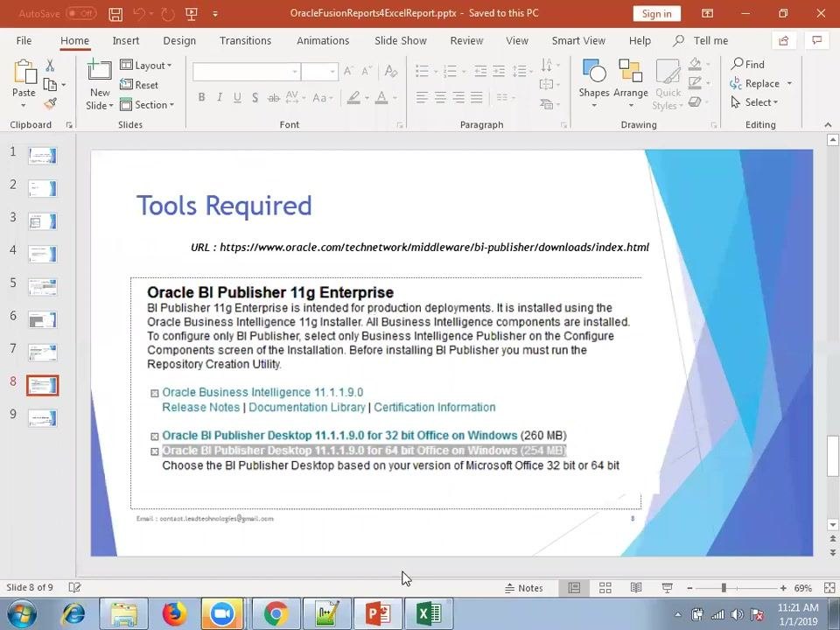
Task: Open Bullets dropdown list
Action: (436, 71)
